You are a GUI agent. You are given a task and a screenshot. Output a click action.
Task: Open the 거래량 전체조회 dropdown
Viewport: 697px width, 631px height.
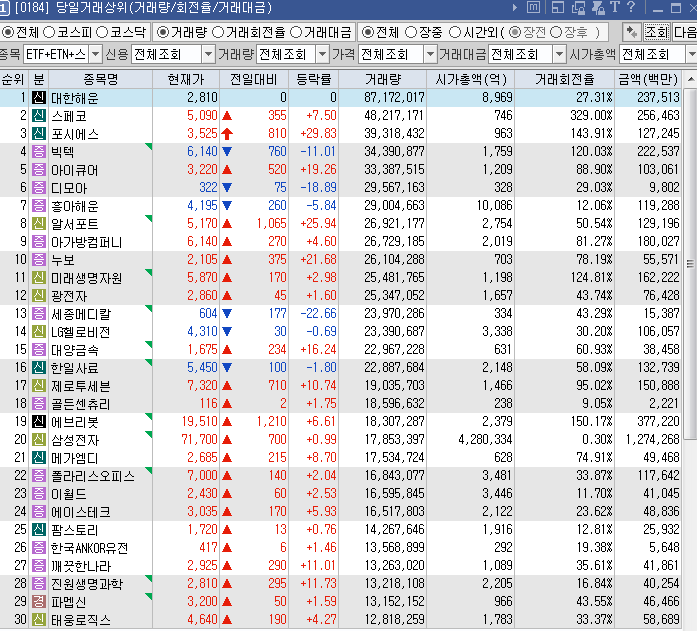pyautogui.click(x=322, y=55)
